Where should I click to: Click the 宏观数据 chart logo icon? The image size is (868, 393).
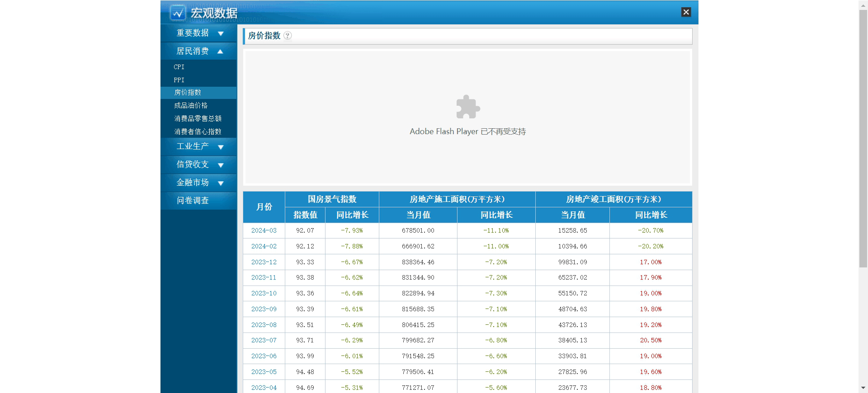pyautogui.click(x=178, y=13)
